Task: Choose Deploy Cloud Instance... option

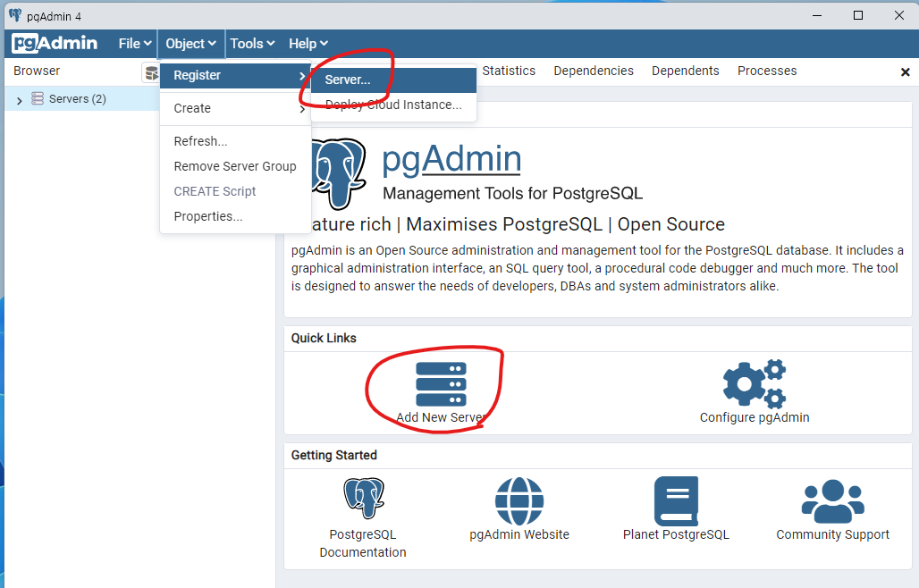Action: coord(393,105)
